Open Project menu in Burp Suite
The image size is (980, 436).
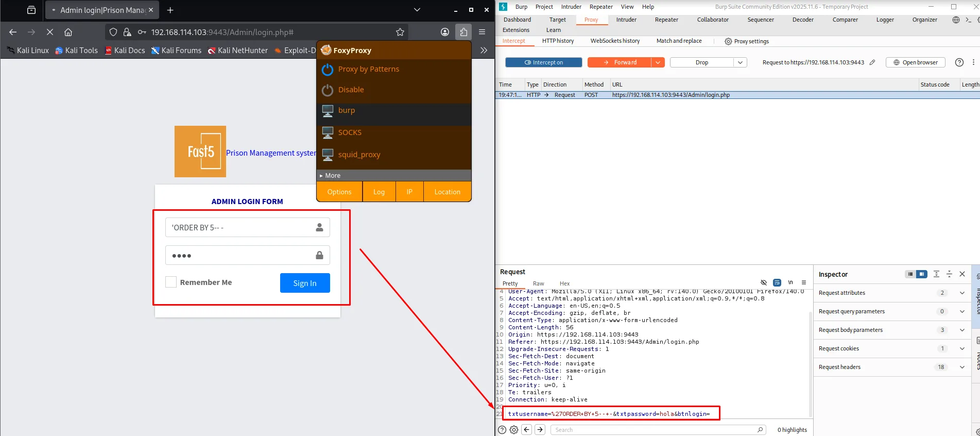coord(544,7)
